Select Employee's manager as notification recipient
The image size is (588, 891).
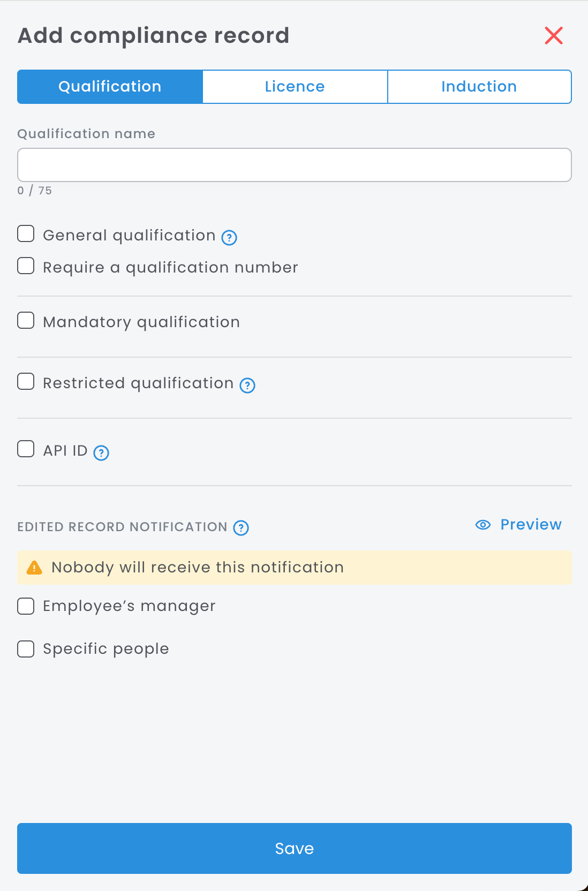click(x=26, y=607)
